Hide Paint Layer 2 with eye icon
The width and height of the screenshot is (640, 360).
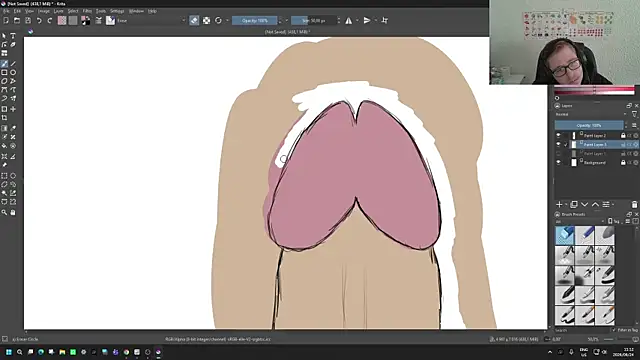coord(558,136)
